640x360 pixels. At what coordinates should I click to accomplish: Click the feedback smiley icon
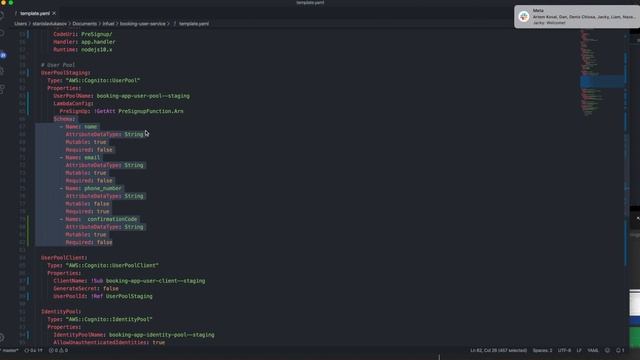(607, 350)
